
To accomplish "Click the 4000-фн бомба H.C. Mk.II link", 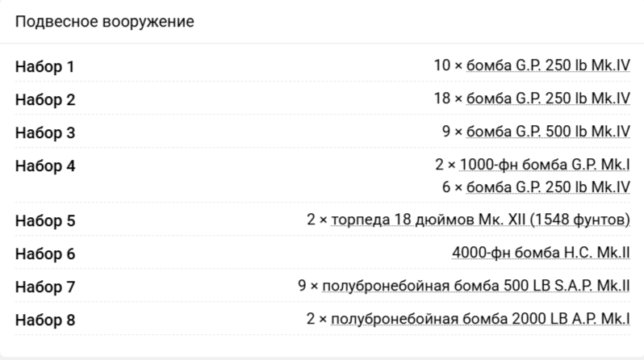I will tap(542, 253).
